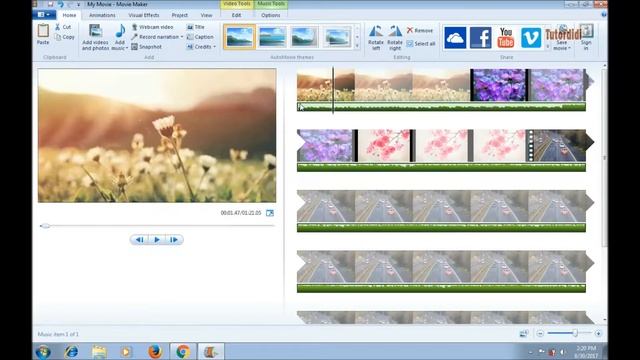The image size is (640, 360).
Task: Click the Add music note icon
Action: tap(120, 31)
